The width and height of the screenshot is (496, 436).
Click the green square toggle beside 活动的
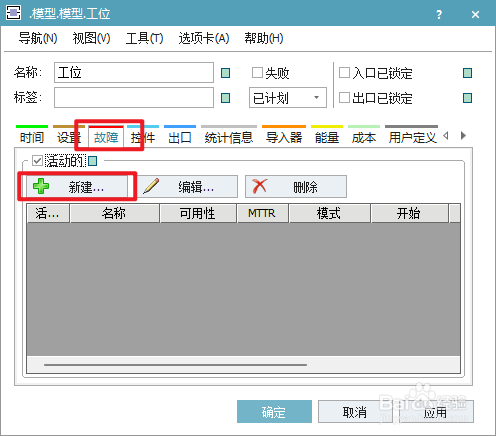(x=93, y=161)
